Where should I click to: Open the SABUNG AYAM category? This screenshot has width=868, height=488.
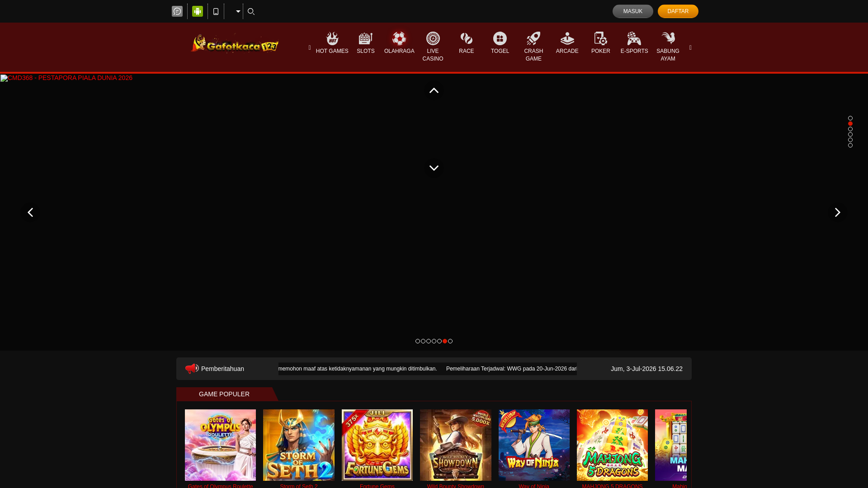tap(668, 47)
